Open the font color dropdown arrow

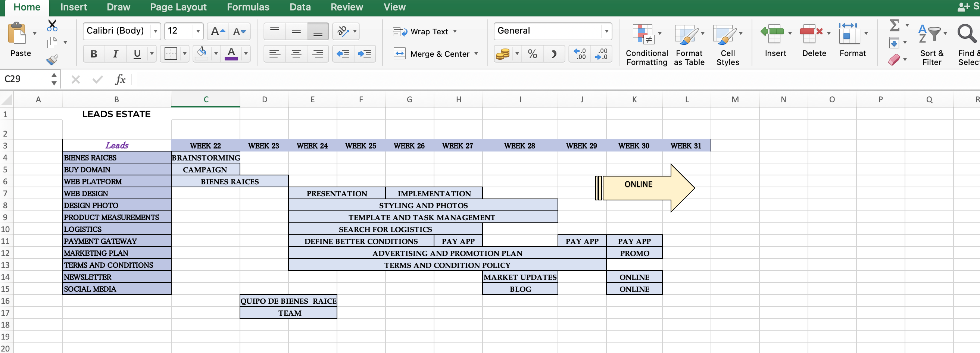pyautogui.click(x=246, y=54)
